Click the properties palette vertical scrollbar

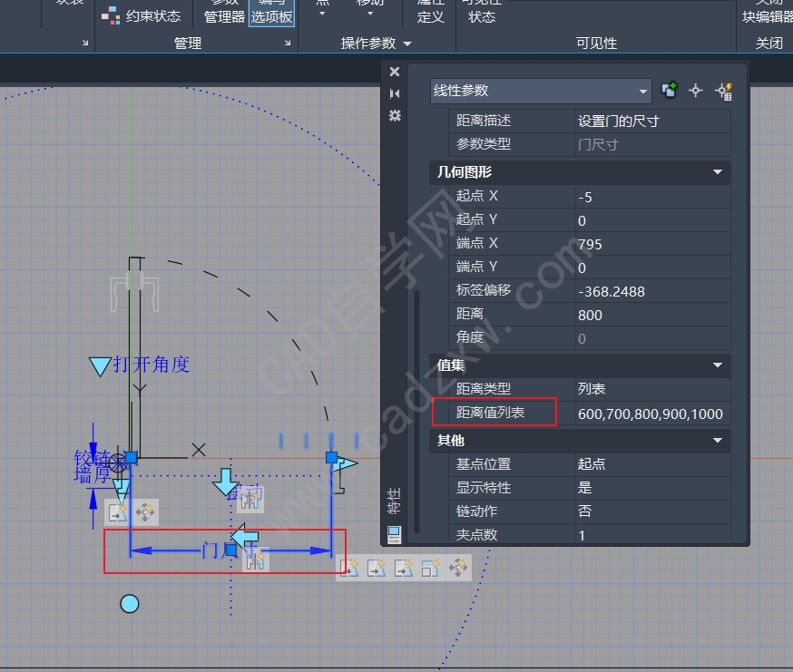coord(416,411)
